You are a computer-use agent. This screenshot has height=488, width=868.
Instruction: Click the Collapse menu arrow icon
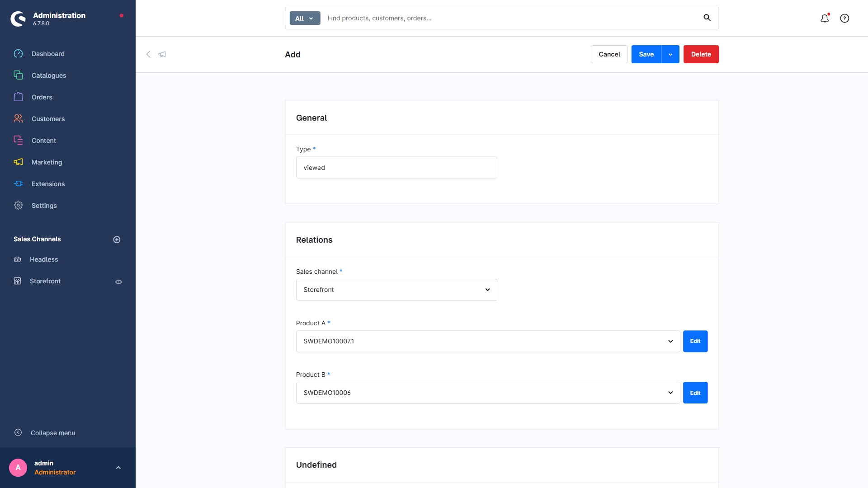(18, 432)
